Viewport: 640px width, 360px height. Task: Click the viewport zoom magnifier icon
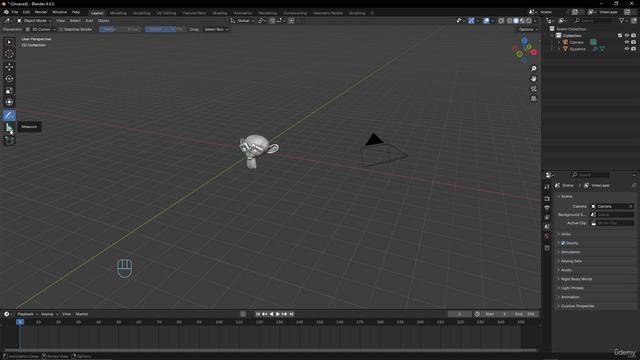tap(533, 68)
